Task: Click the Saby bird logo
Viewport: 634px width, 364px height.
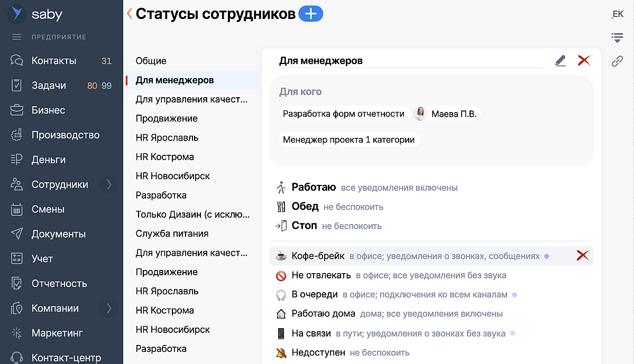Action: (17, 14)
